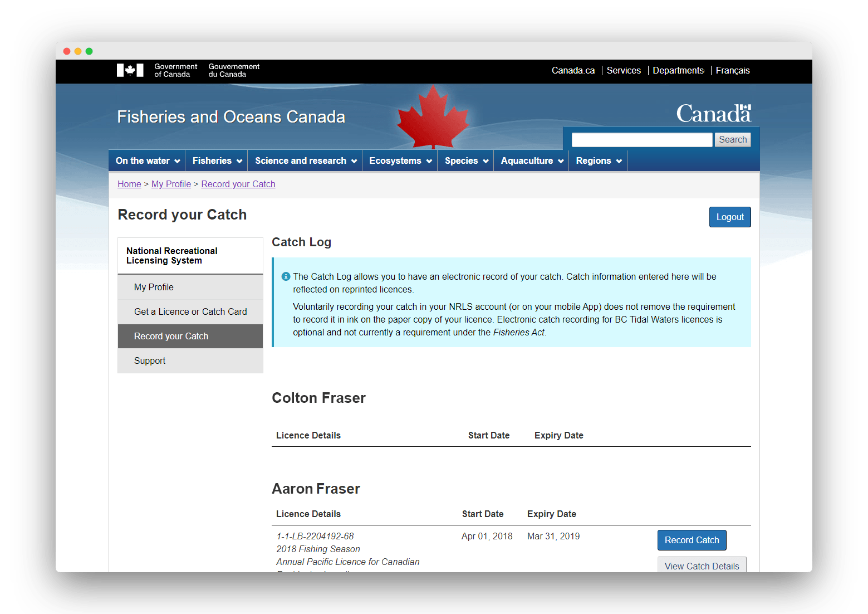Click the Apr 01, 2018 start date
This screenshot has width=868, height=614.
(487, 537)
